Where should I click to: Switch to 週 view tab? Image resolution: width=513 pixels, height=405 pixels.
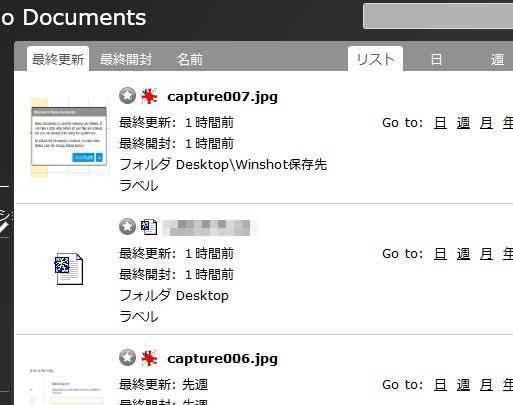pyautogui.click(x=497, y=60)
